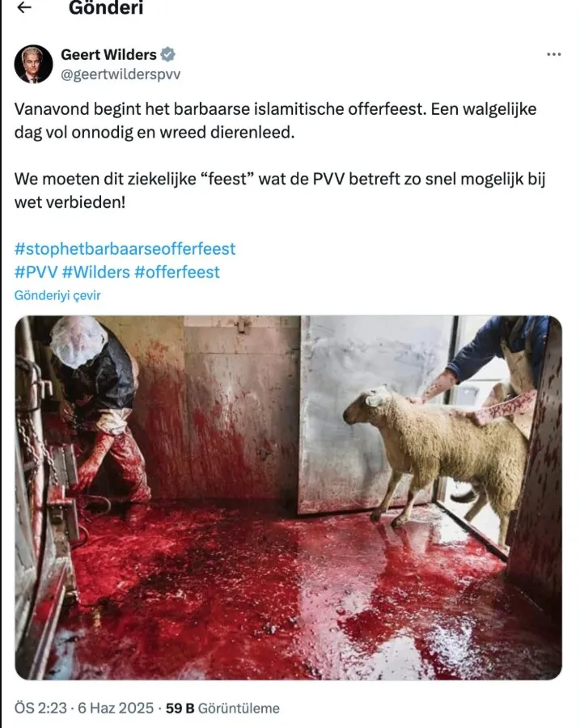Open the Geert Wilders display name
The width and height of the screenshot is (580, 728).
tap(108, 55)
